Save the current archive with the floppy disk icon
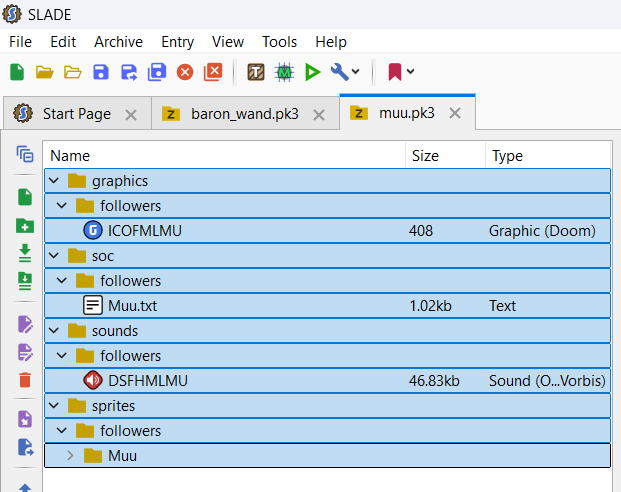The width and height of the screenshot is (621, 492). click(x=101, y=72)
